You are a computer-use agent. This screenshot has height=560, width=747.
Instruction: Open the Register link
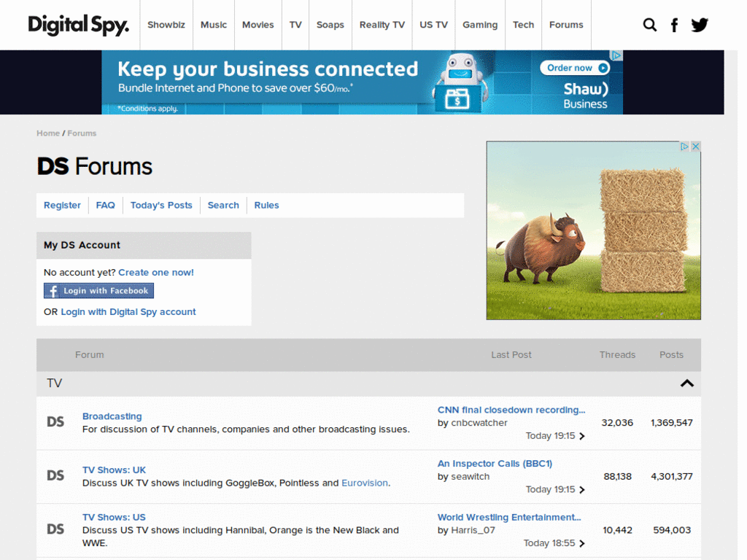[x=63, y=205]
